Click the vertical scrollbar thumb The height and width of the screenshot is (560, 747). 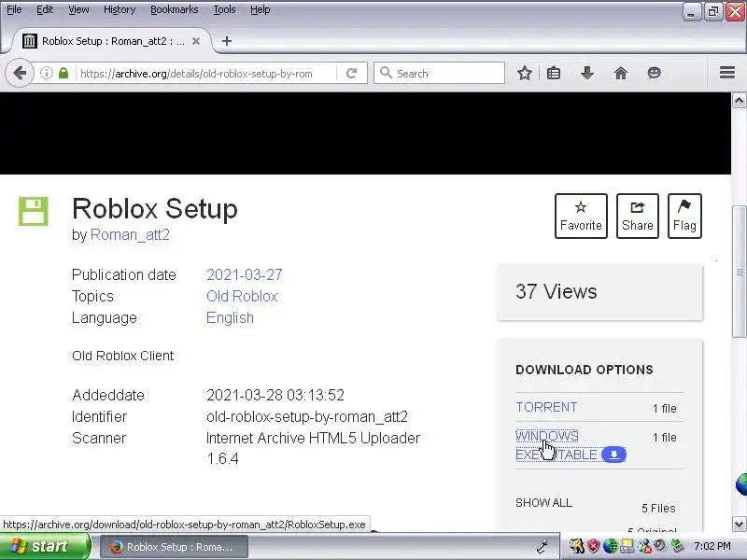tap(739, 272)
